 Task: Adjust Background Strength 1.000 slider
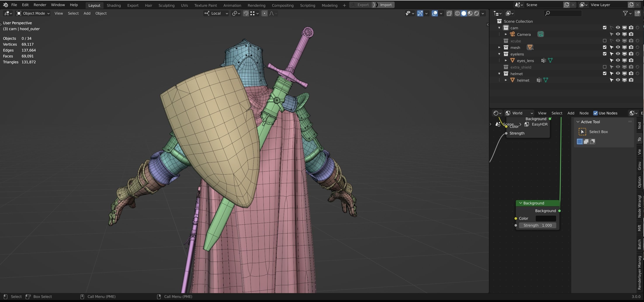(537, 225)
